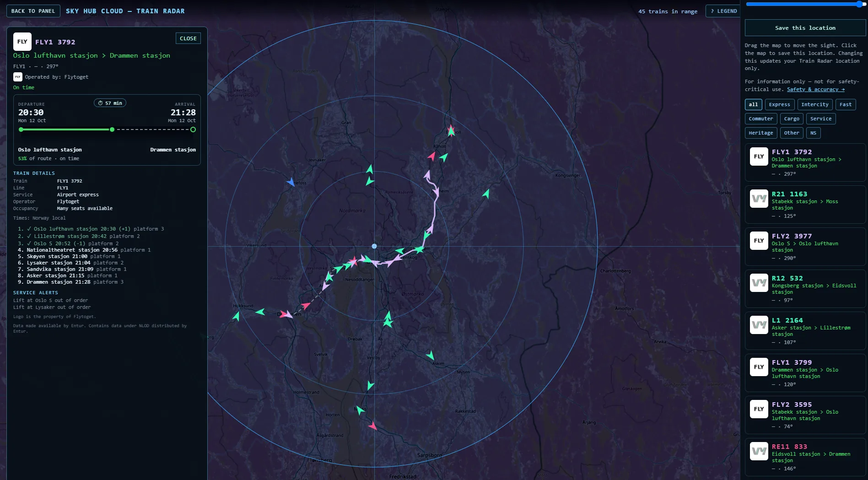868x480 pixels.
Task: Filter trains by Intercity
Action: click(x=814, y=104)
